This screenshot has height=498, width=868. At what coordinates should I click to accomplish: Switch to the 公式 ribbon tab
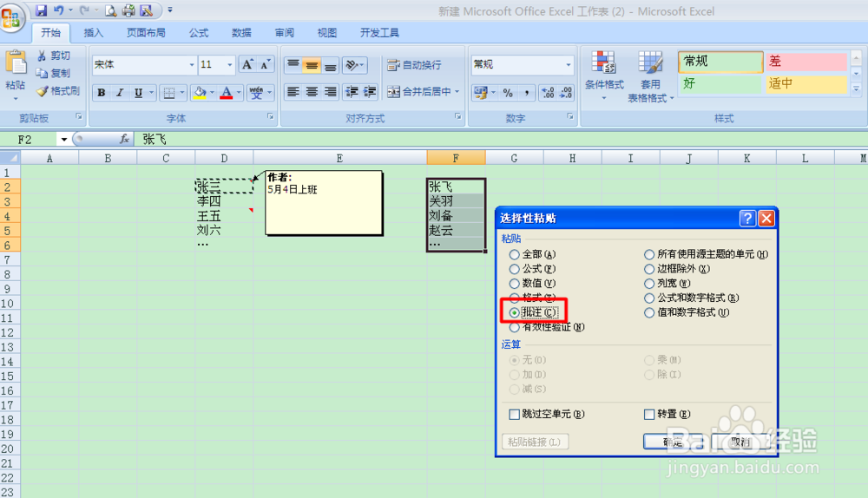(198, 33)
